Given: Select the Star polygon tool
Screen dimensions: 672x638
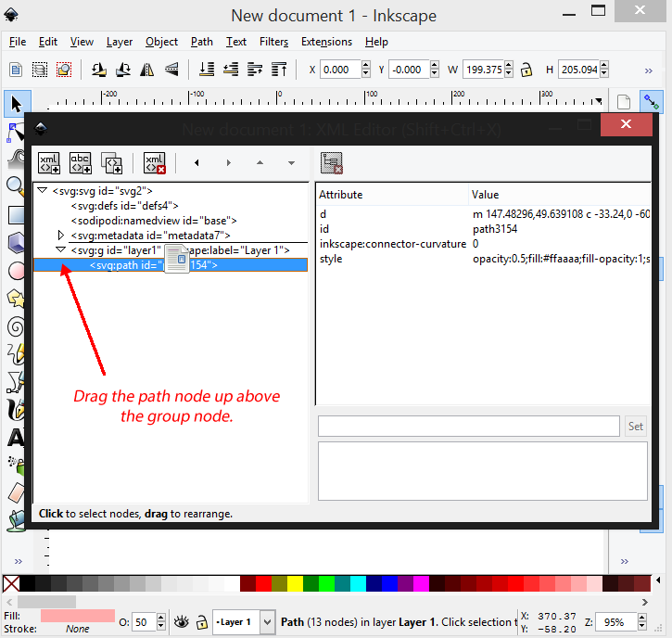Looking at the screenshot, I should [16, 299].
